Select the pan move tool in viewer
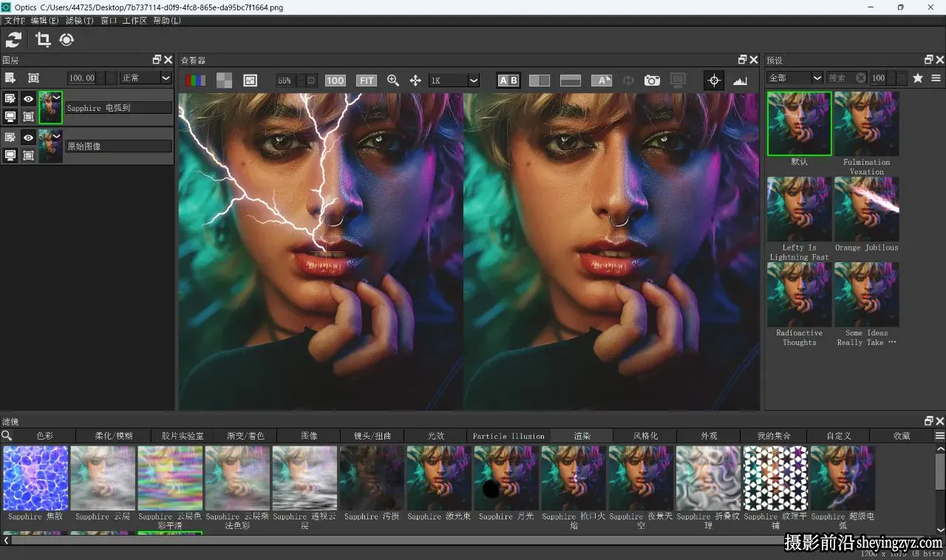The width and height of the screenshot is (946, 560). 415,81
